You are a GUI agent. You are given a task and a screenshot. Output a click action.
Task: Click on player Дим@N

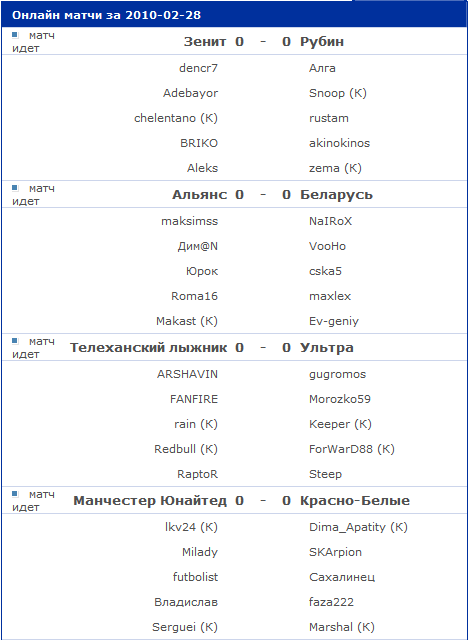click(198, 246)
